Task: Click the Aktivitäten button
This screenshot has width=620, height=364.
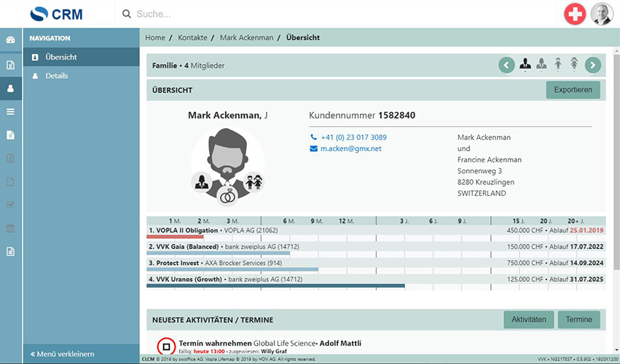Action: coord(529,320)
